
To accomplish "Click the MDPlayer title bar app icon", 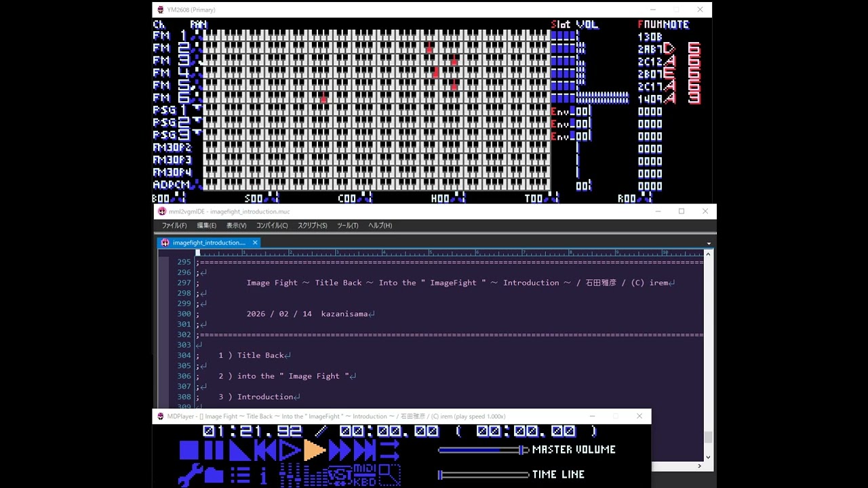I will (161, 416).
